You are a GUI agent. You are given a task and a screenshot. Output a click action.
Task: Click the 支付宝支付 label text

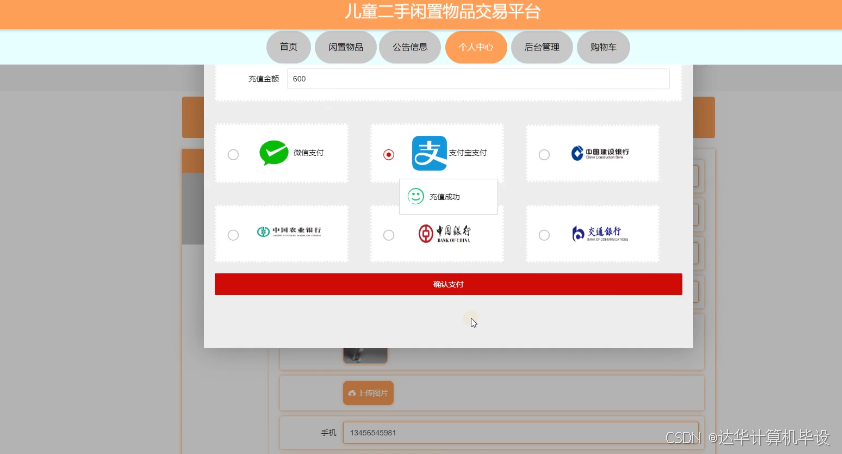click(x=468, y=153)
